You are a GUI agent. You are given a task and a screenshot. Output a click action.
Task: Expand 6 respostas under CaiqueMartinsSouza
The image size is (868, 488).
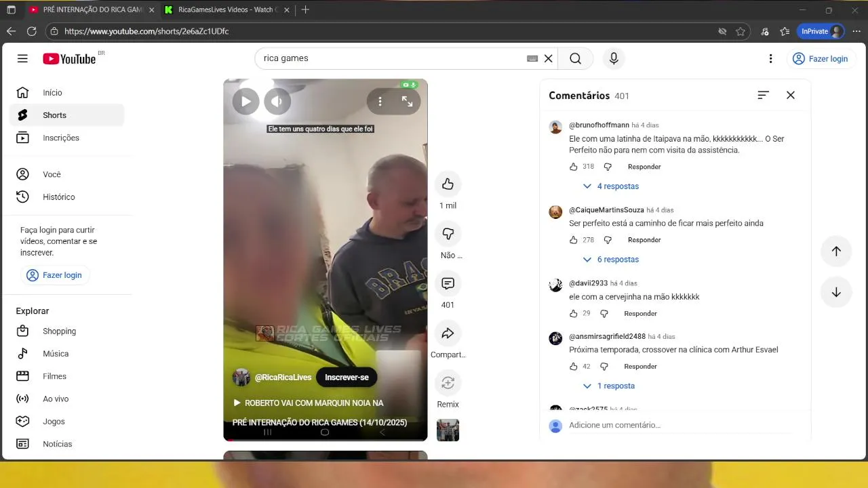(611, 260)
